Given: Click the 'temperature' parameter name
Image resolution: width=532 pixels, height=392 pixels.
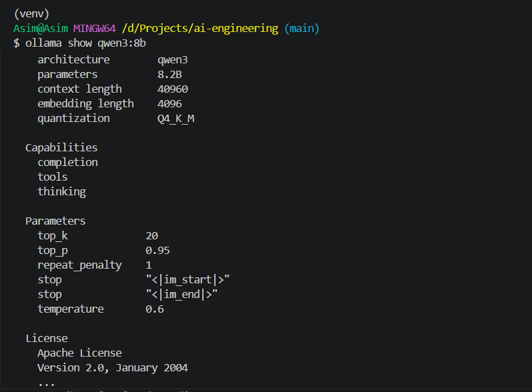Looking at the screenshot, I should click(71, 309).
